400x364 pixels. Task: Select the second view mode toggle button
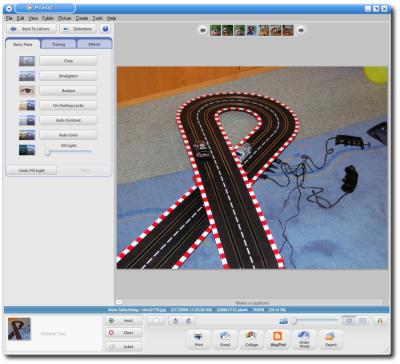[362, 321]
